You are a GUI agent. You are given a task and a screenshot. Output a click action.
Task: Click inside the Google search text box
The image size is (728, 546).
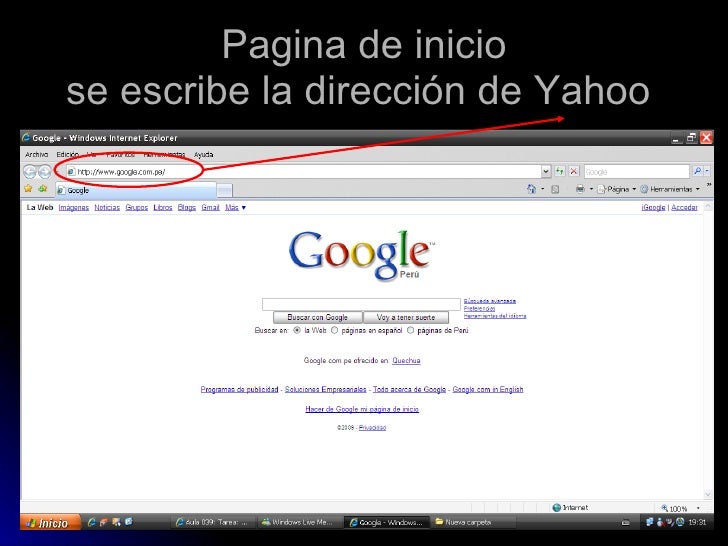361,305
